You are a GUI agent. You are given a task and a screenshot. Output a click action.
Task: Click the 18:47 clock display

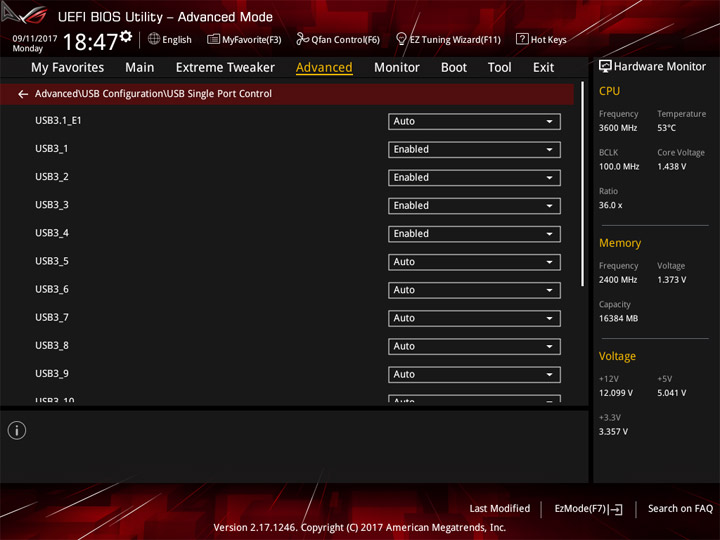pos(90,42)
